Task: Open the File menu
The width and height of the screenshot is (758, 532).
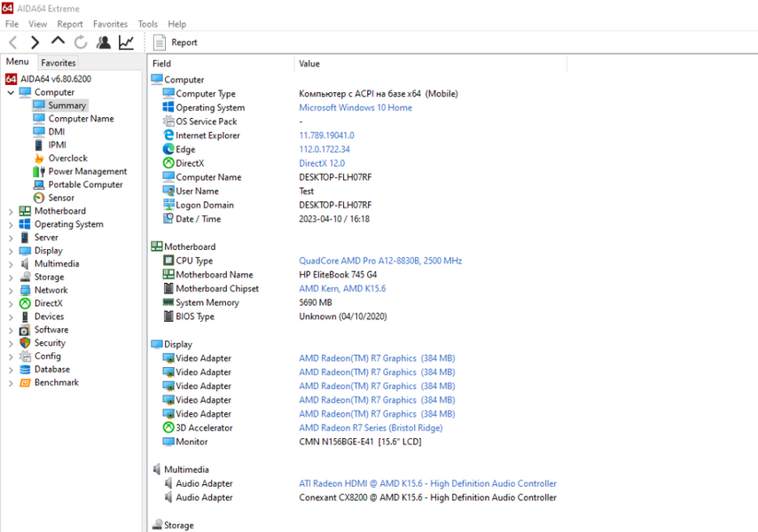Action: 12,24
